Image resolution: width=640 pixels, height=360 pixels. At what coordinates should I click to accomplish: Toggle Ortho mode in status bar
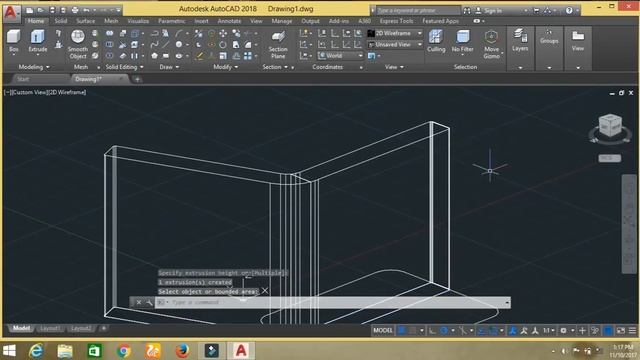point(432,331)
